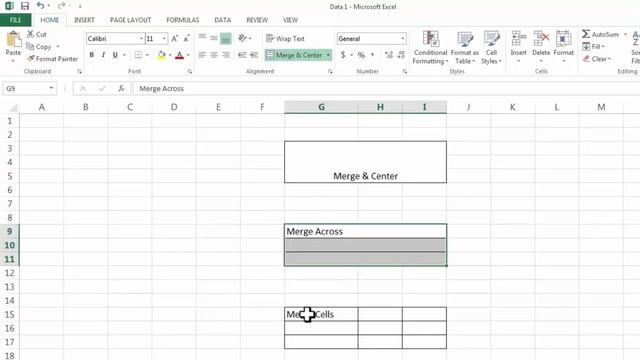Apply the font color A
Screen dimensions: 640x360
tap(179, 55)
